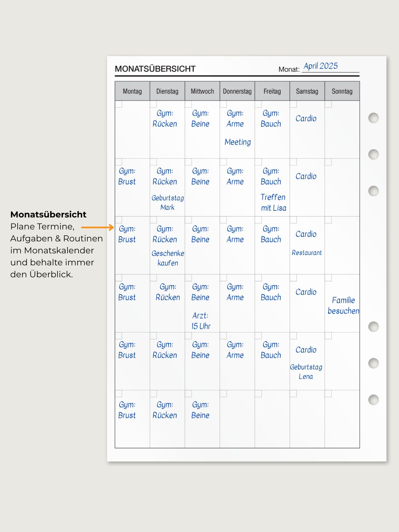Viewport: 399px width, 532px height.
Task: Select the Restaurant entry on Samstag
Action: [307, 253]
